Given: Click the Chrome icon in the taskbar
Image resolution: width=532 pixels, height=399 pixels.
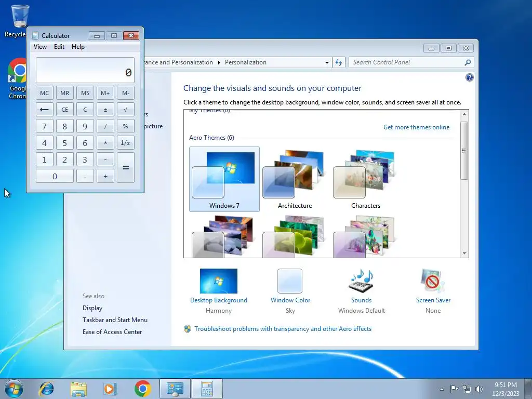Looking at the screenshot, I should [x=142, y=389].
